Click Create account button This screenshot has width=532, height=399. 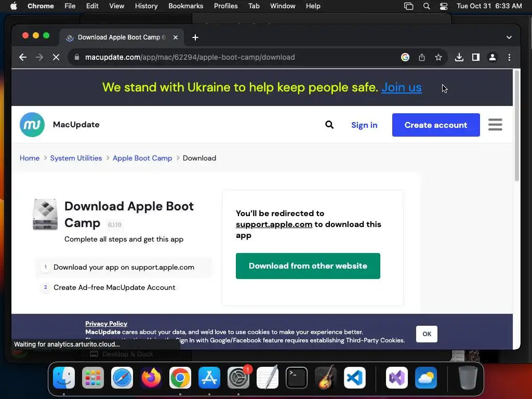click(436, 125)
